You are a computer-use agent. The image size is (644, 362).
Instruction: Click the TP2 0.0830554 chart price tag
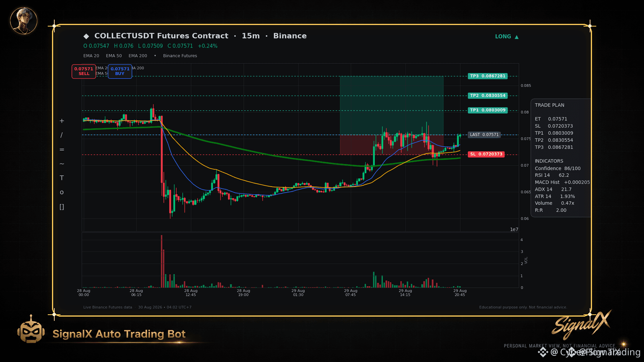[488, 95]
